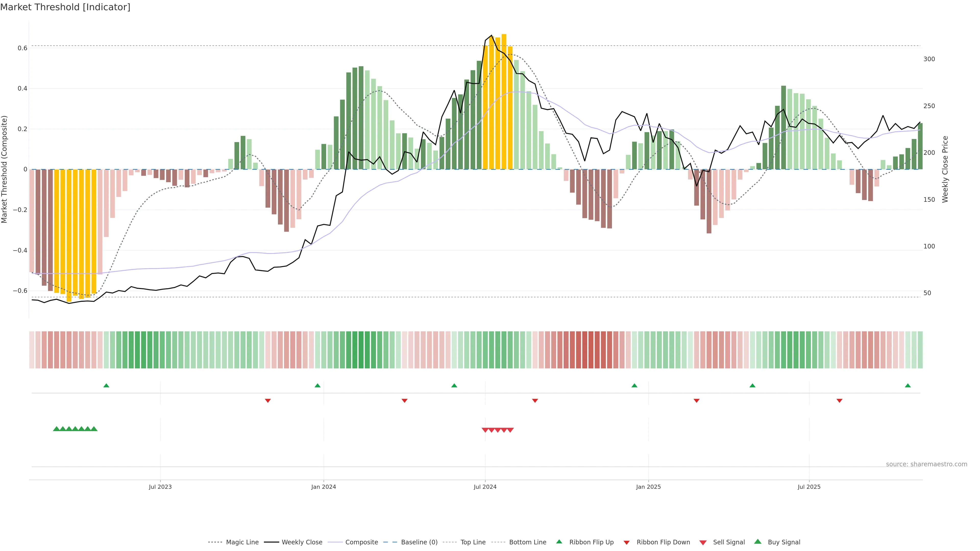980x551 pixels.
Task: Toggle Weekly Close series in legend
Action: 302,542
